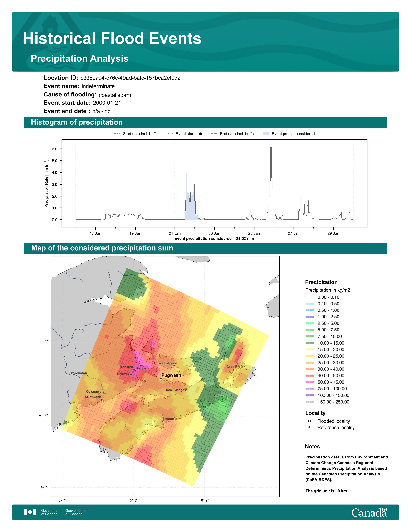Screen dimensions: 411x532
Task: Click the 'Dieppe' label on the map
Action: click(141, 368)
